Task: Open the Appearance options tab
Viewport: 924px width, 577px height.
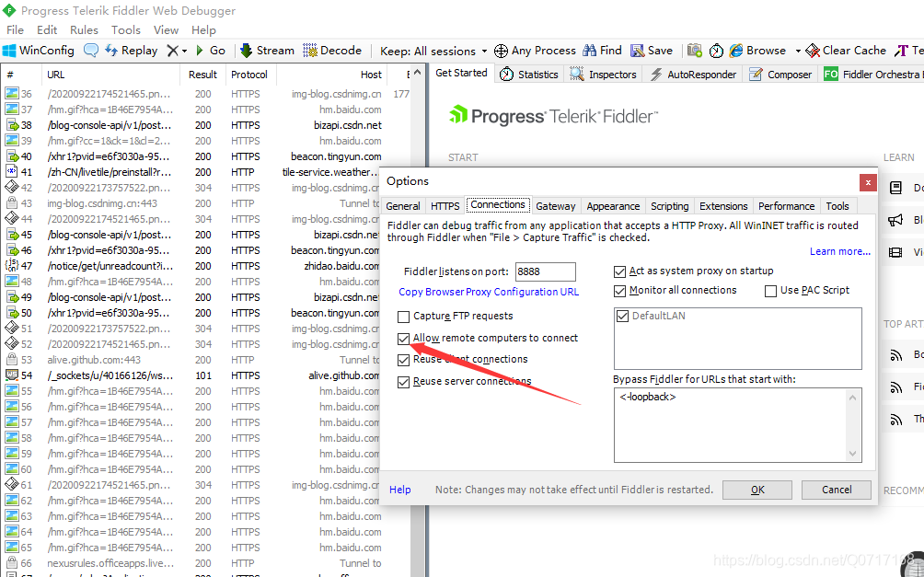Action: [613, 206]
